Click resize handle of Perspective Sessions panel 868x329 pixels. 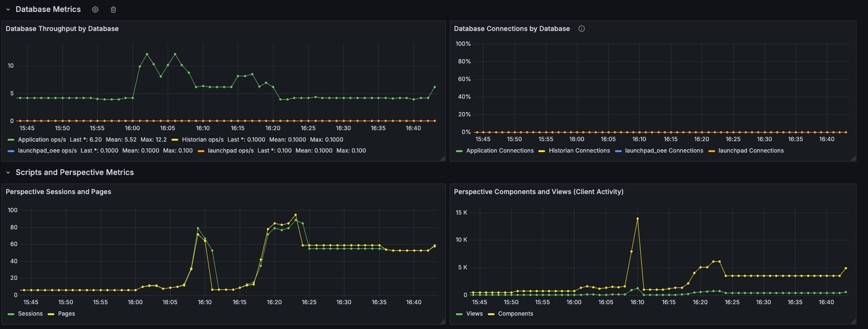[x=443, y=322]
